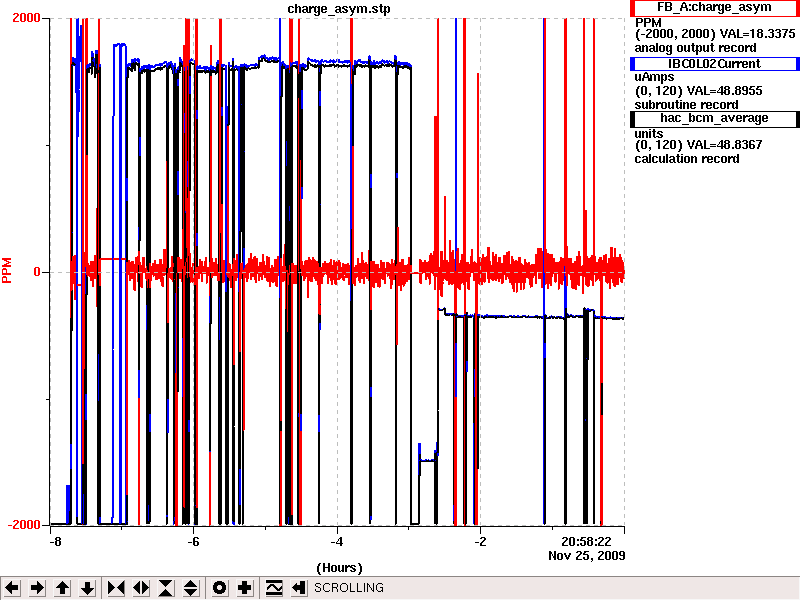800x600 pixels.
Task: Click the -2000 lower y-axis label
Action: click(x=23, y=524)
